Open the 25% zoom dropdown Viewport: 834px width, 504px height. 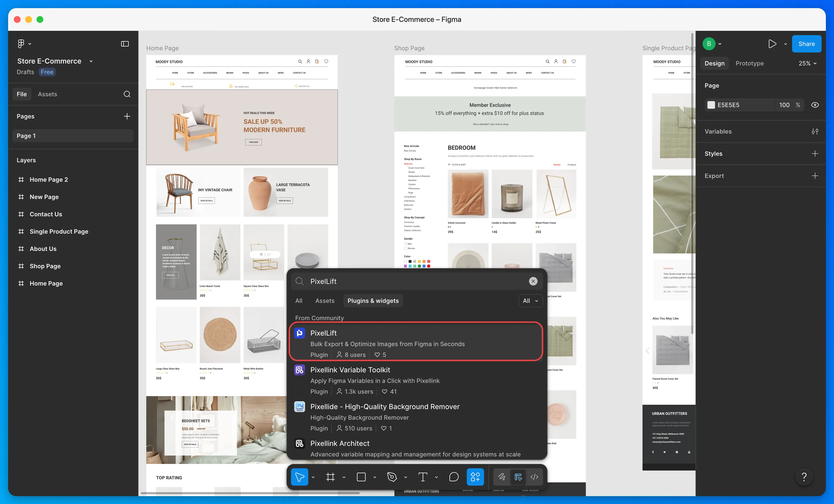click(807, 63)
